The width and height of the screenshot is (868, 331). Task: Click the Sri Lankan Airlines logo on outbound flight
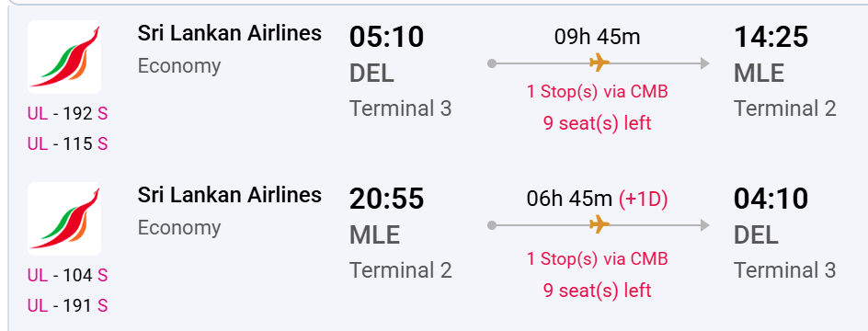[x=64, y=57]
